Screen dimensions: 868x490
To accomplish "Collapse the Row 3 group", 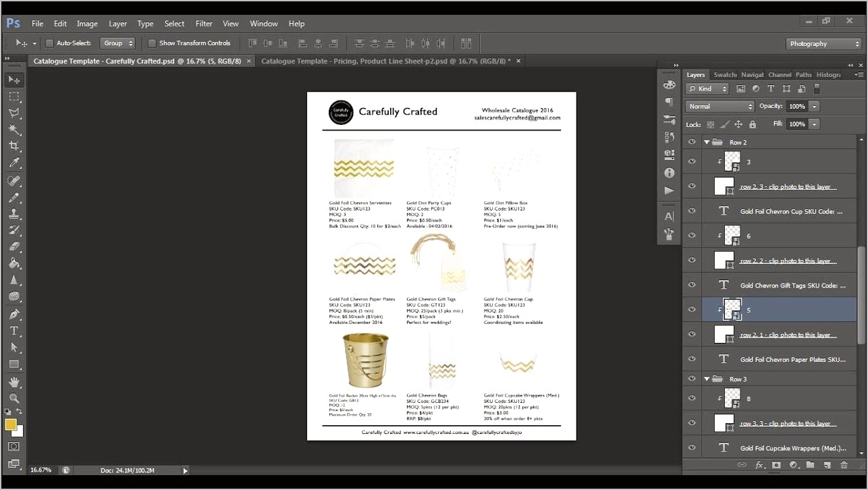I will point(707,379).
